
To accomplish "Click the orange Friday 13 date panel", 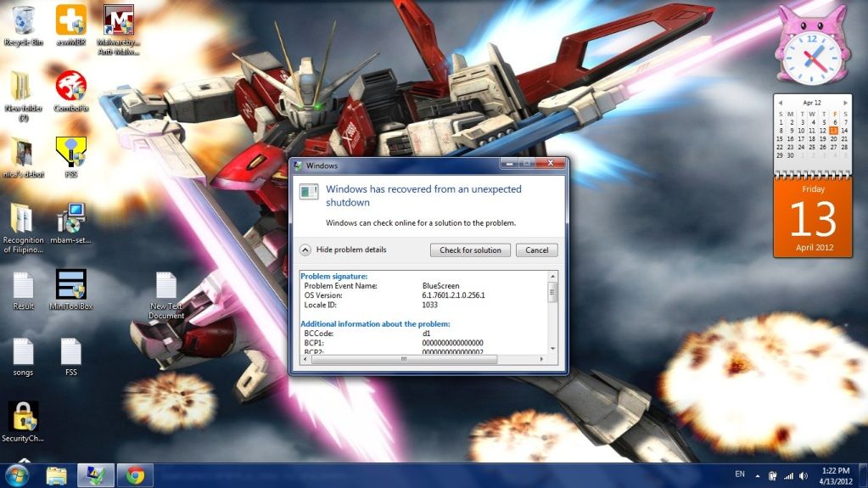I will pos(813,218).
